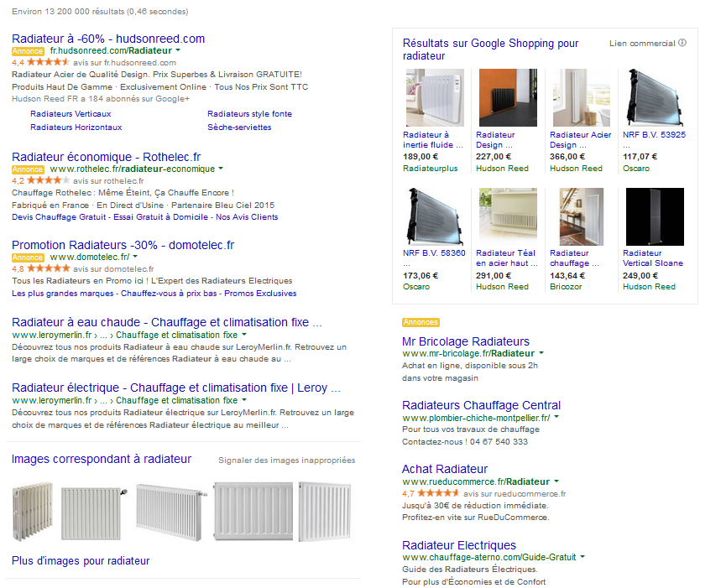Open Sèche-serviettes sitelink

tap(239, 127)
